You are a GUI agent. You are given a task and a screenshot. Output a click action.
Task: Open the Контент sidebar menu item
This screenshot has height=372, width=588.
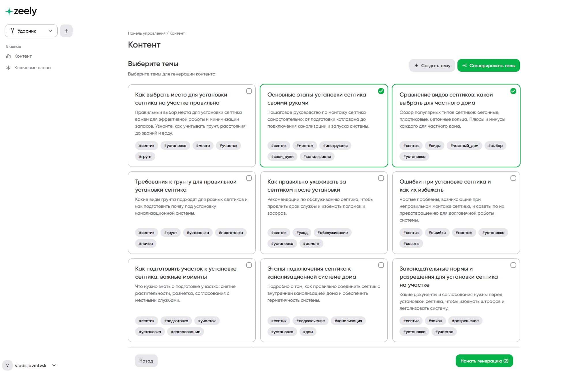(x=23, y=56)
